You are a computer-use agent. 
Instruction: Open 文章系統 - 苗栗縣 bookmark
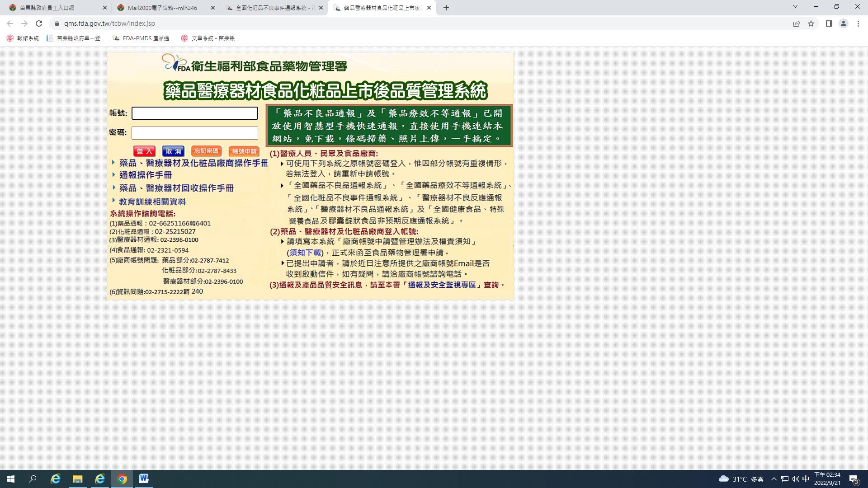tap(210, 38)
